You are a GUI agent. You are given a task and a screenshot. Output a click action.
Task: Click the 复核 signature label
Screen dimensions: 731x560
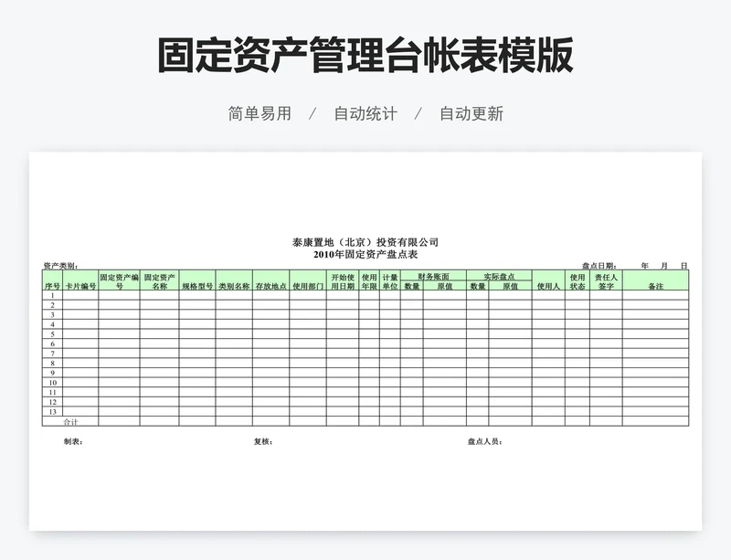(263, 441)
